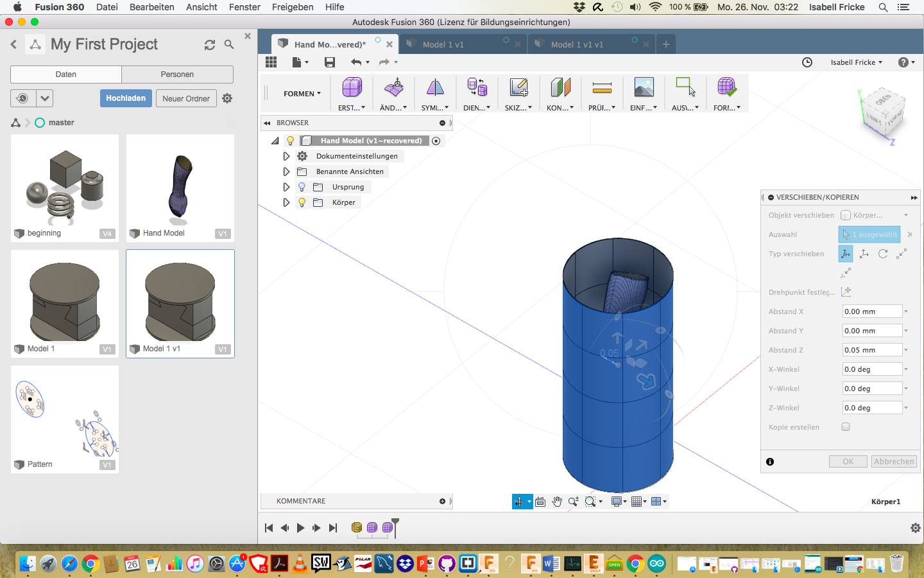The image size is (924, 578).
Task: Collapse the BROWSER panel arrows
Action: tap(267, 123)
